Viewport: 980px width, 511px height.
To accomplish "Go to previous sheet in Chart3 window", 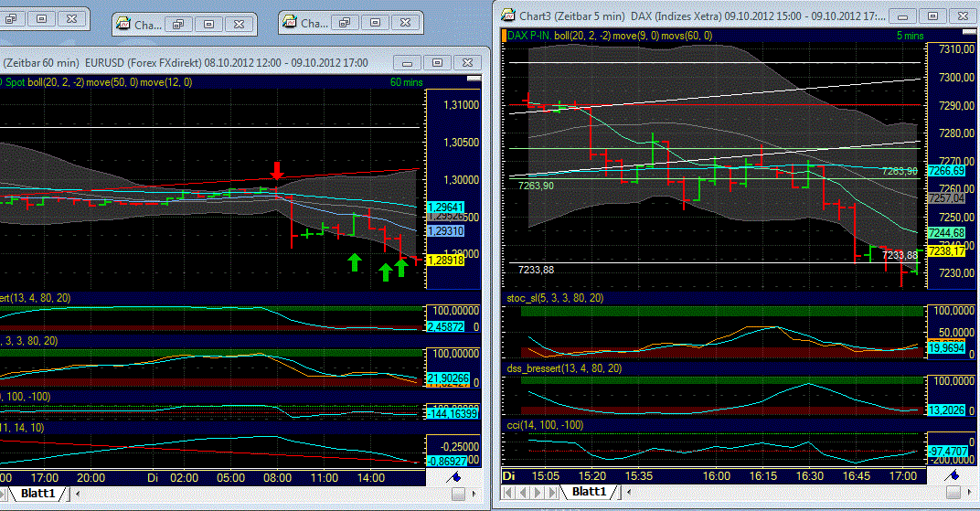I will tap(523, 492).
